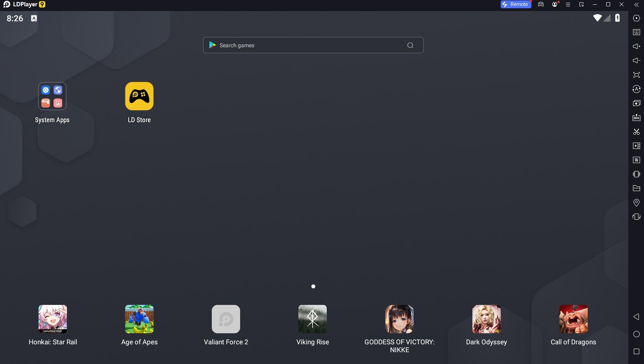
Task: Launch the LD Store app
Action: coord(139,96)
